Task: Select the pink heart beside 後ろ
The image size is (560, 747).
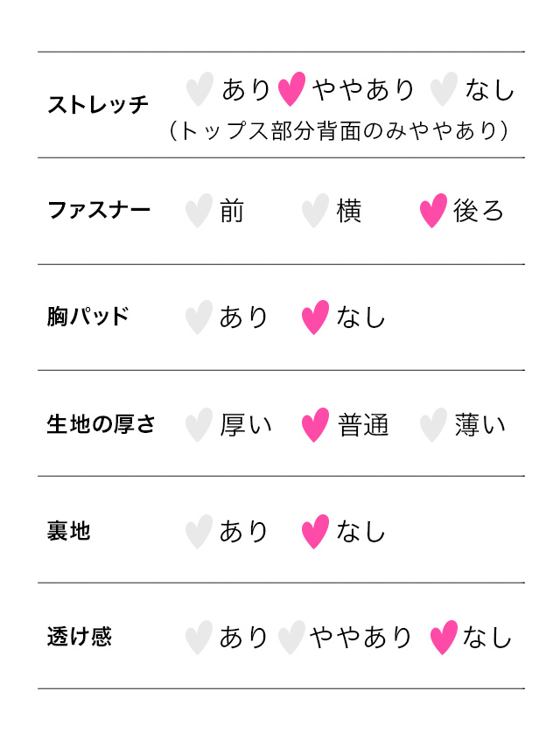Action: tap(433, 211)
